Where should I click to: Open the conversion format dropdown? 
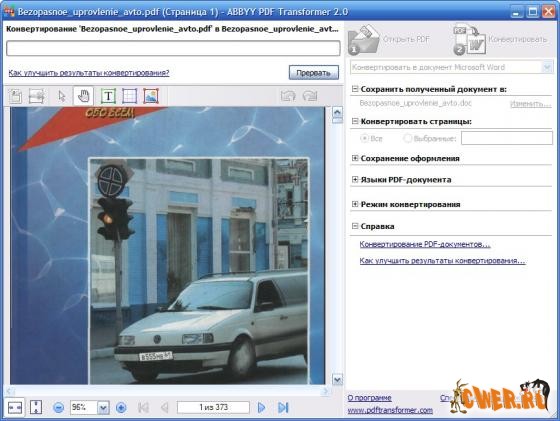[547, 67]
